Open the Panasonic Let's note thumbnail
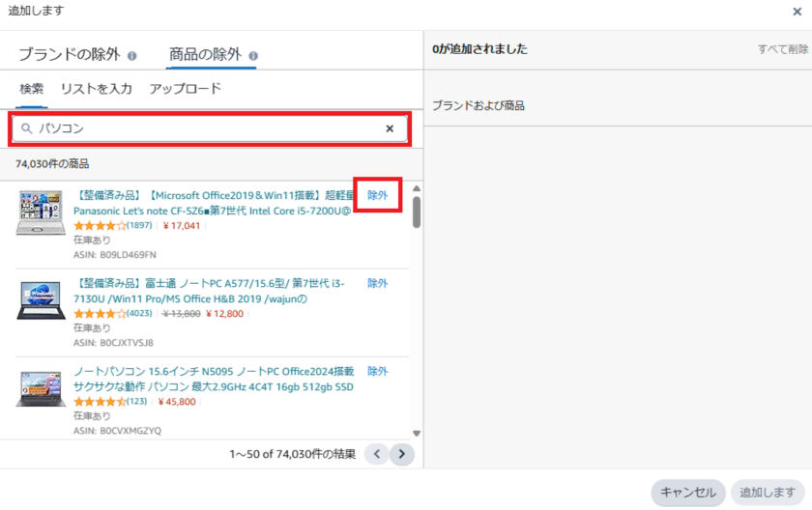The height and width of the screenshot is (510, 812). coord(41,212)
